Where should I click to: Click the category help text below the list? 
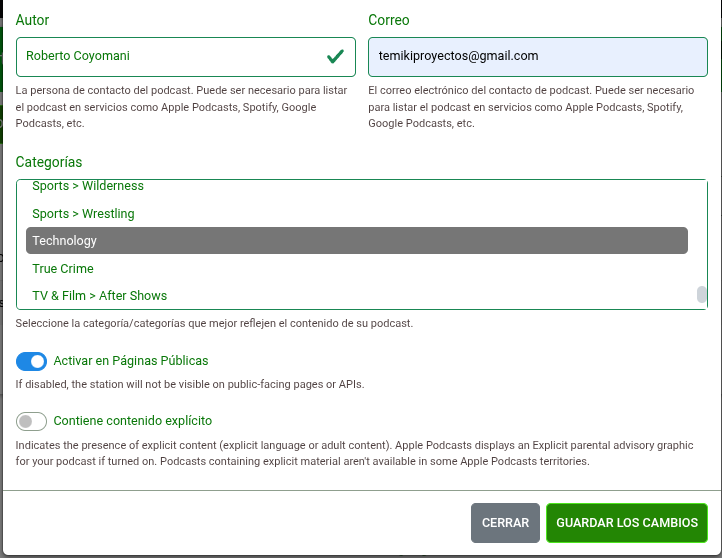click(214, 324)
